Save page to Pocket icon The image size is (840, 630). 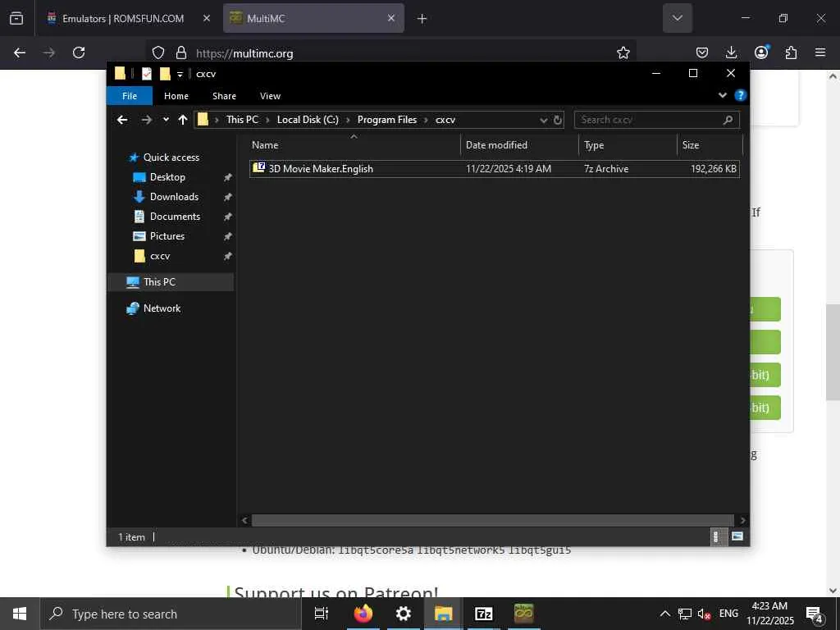702,52
